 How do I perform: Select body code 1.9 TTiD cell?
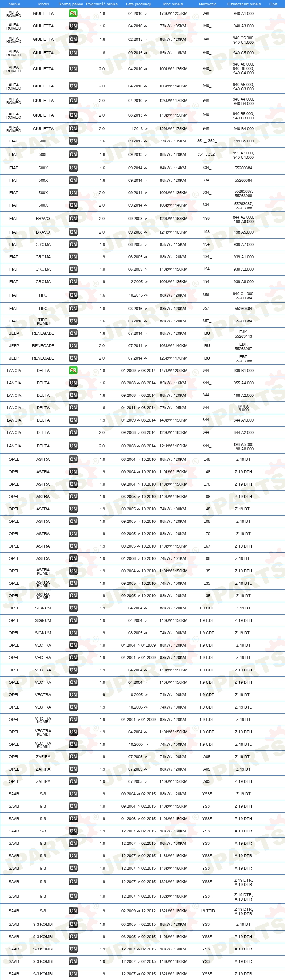(x=207, y=911)
